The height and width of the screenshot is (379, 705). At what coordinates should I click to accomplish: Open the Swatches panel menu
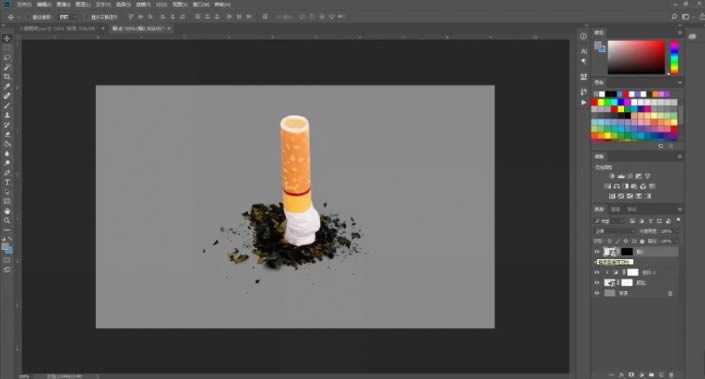pos(679,83)
